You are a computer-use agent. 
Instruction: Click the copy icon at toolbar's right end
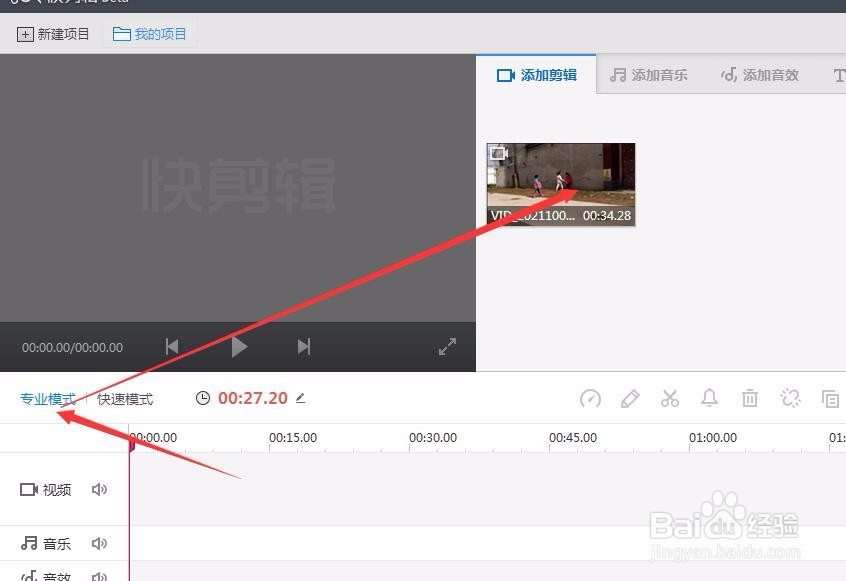[830, 398]
